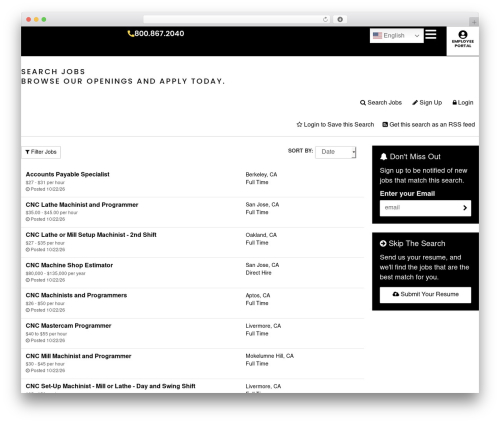Open the English language dropdown
The width and height of the screenshot is (500, 423).
397,36
